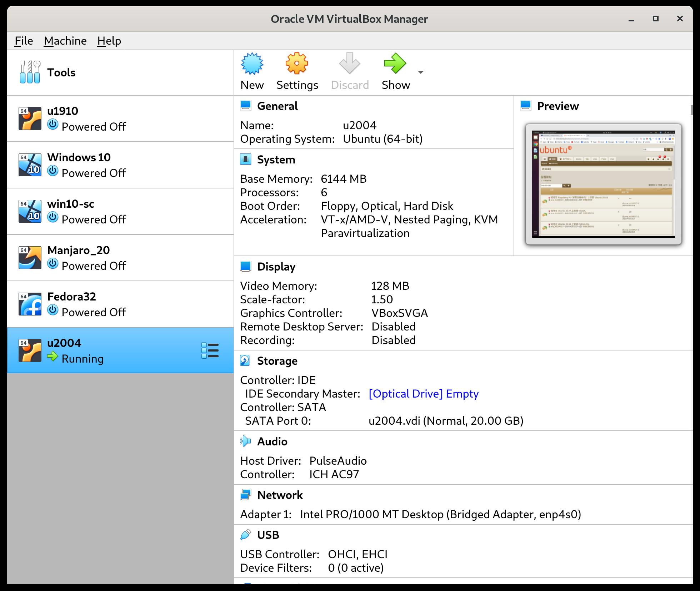Click the Network section icon
This screenshot has width=700, height=591.
246,495
